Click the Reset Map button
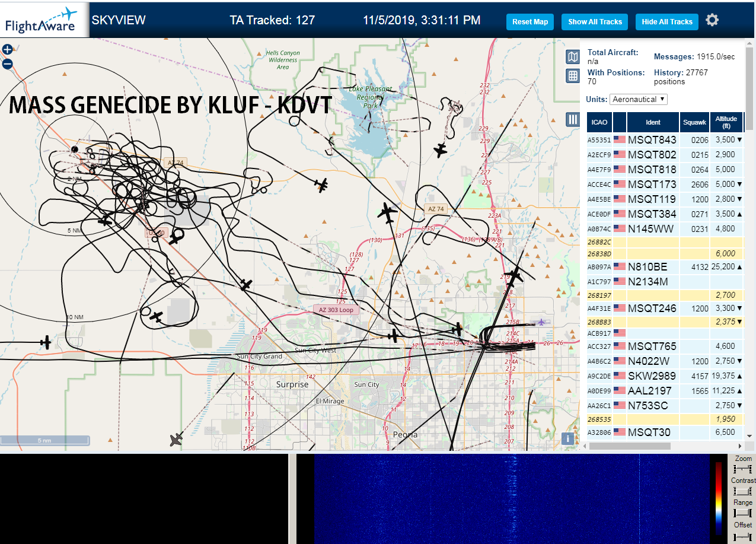The height and width of the screenshot is (544, 756). 530,22
